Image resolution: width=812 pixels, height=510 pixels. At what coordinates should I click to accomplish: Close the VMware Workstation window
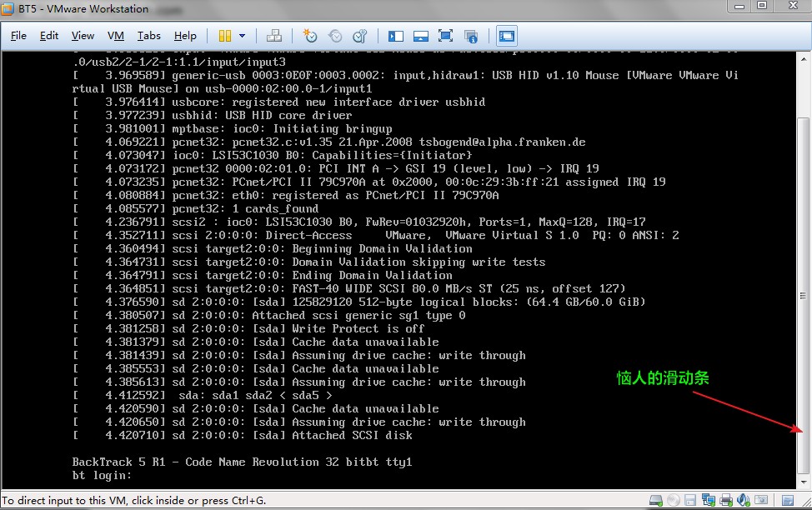tap(793, 6)
